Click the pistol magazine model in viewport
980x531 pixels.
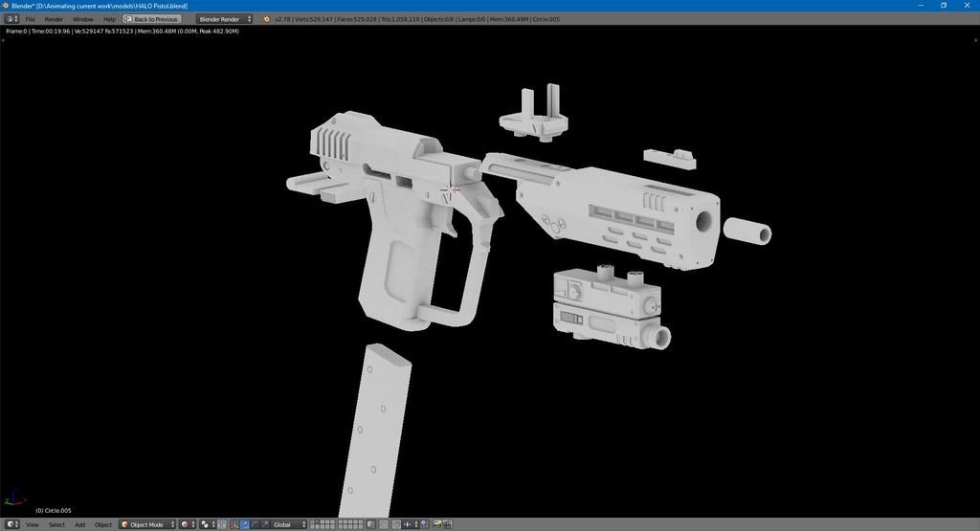375,431
